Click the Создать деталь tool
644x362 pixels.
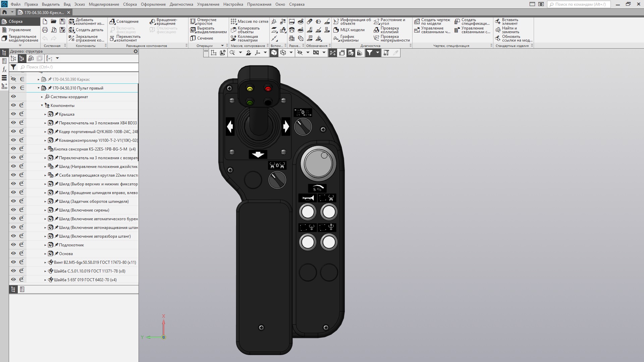tap(86, 30)
